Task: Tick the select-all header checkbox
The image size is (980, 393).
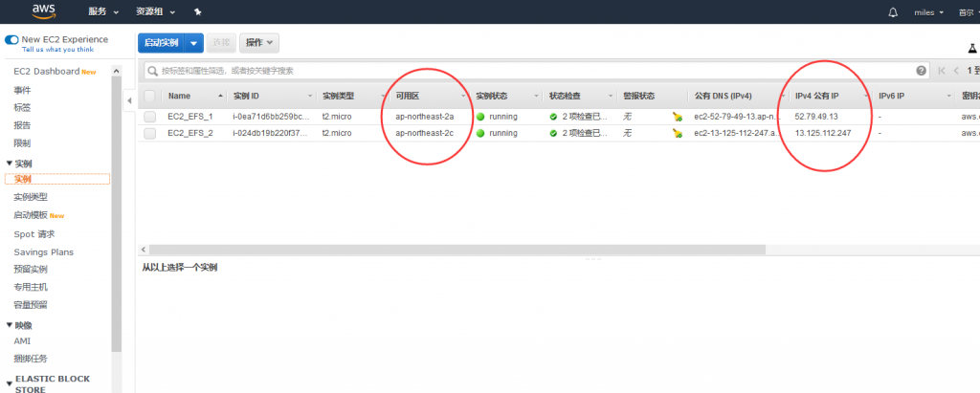Action: tap(149, 97)
